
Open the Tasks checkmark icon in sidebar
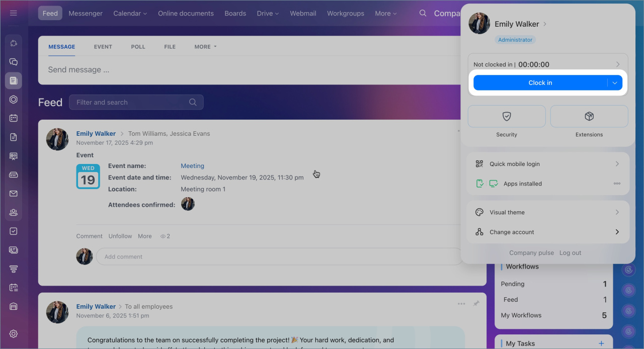(x=14, y=231)
